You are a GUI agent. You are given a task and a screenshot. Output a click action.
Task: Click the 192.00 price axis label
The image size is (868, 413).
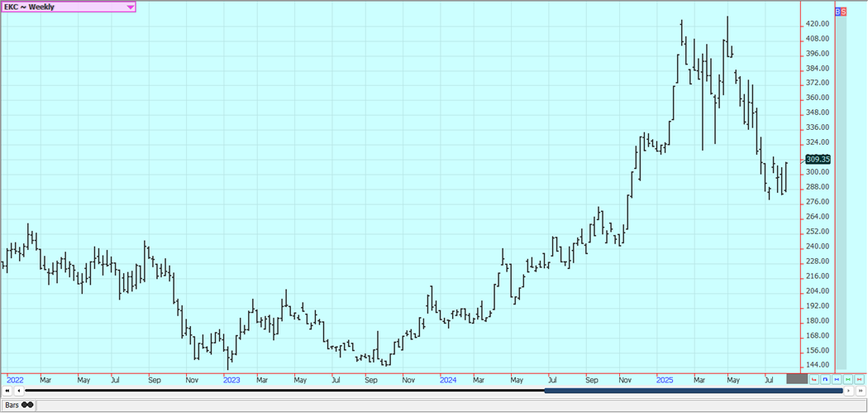pos(818,306)
